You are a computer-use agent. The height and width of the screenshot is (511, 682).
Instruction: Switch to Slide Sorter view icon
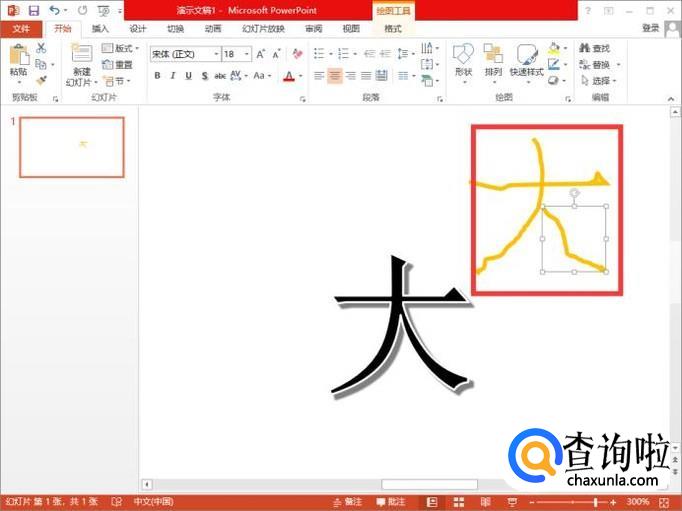click(x=459, y=502)
